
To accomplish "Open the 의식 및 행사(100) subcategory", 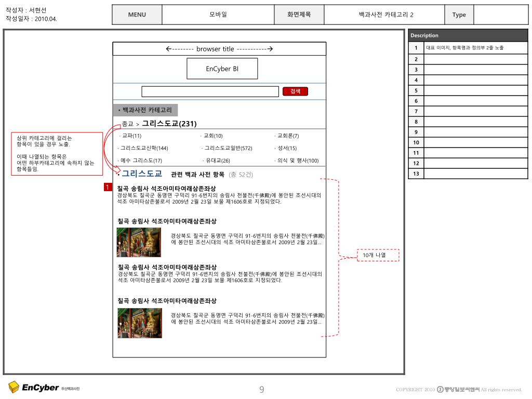I will coord(298,161).
